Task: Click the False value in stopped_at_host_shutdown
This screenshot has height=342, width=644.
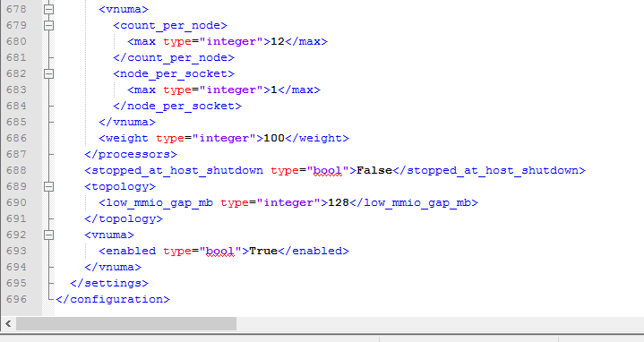Action: 374,170
